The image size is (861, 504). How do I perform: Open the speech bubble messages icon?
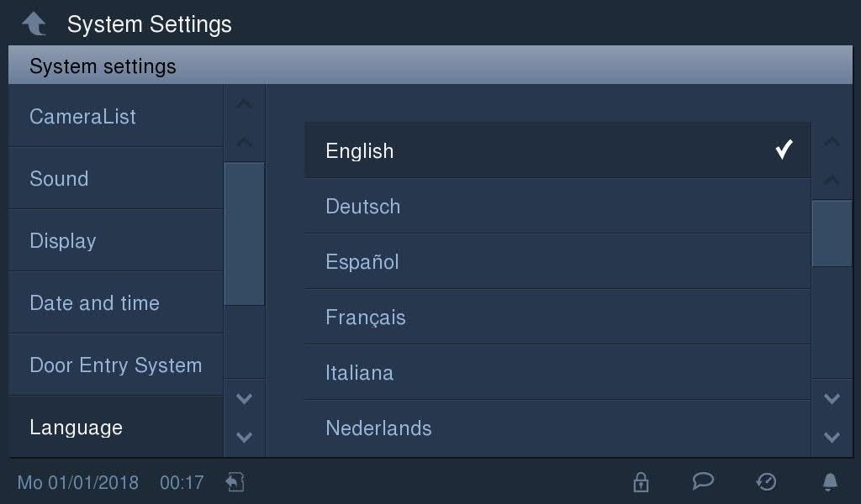tap(703, 481)
